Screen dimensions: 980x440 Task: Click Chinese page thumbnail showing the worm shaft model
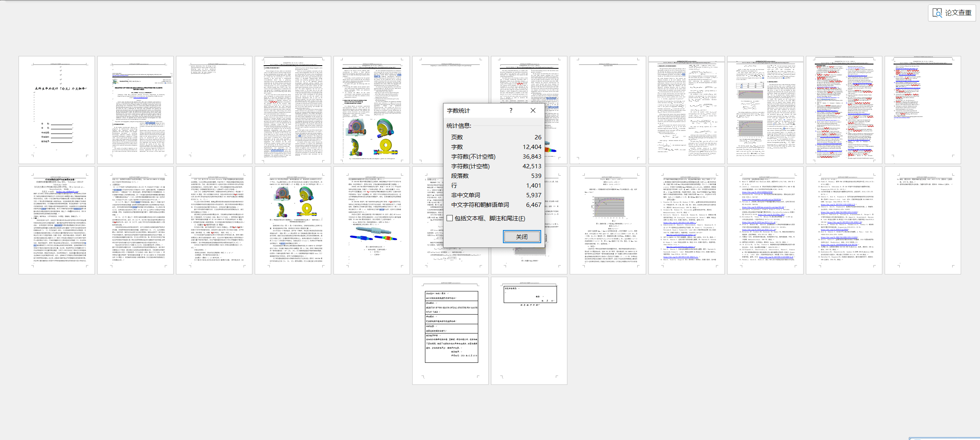click(372, 220)
